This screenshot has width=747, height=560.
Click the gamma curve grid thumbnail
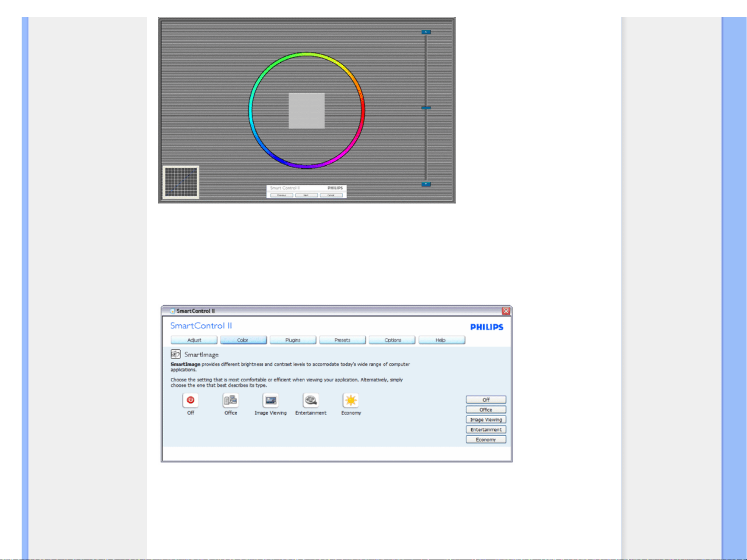point(181,182)
